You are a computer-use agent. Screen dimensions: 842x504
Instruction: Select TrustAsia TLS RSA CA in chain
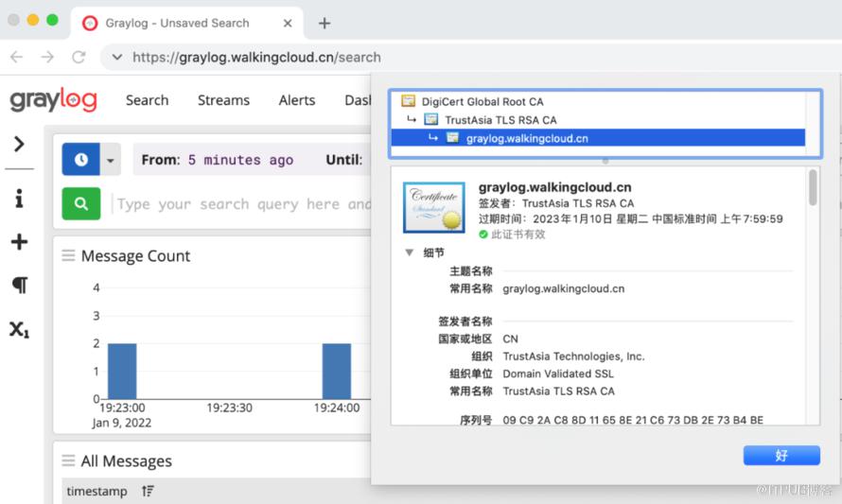[500, 120]
